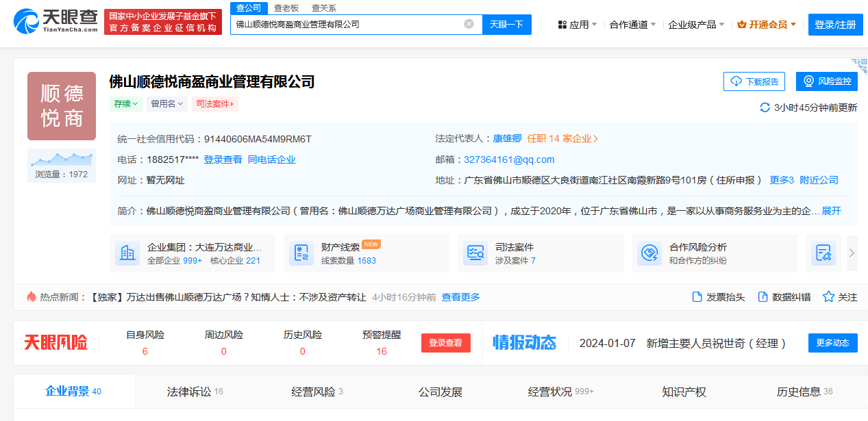Click the refresh update icon

click(x=765, y=107)
